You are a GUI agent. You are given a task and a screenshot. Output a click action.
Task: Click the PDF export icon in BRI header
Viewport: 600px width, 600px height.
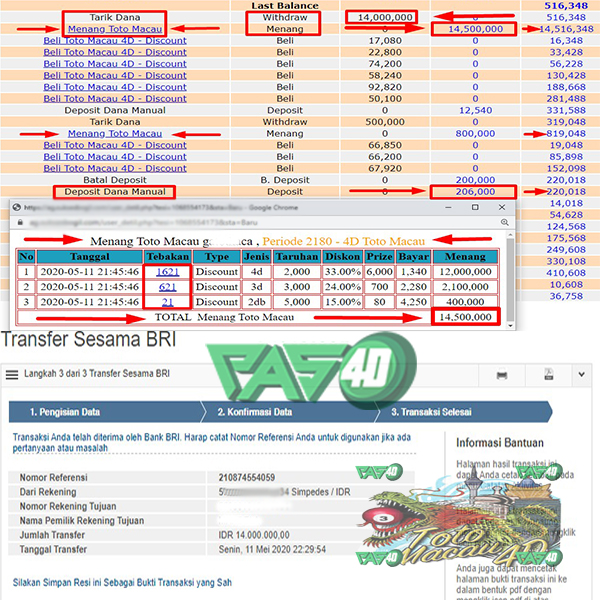click(x=549, y=374)
